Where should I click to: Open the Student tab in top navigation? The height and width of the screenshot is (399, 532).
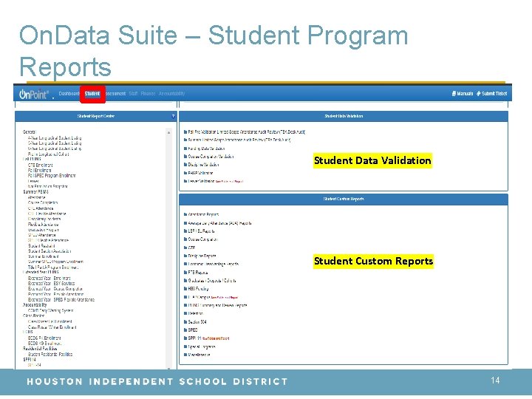[92, 94]
